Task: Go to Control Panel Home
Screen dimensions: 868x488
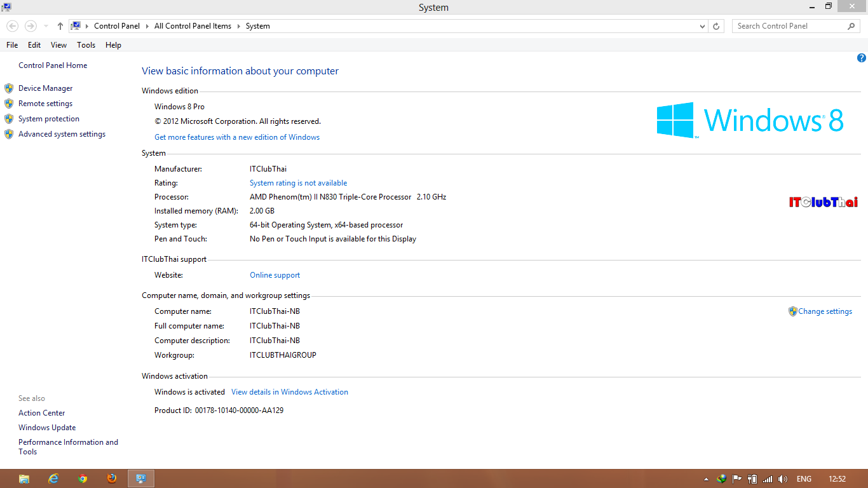Action: [x=53, y=65]
